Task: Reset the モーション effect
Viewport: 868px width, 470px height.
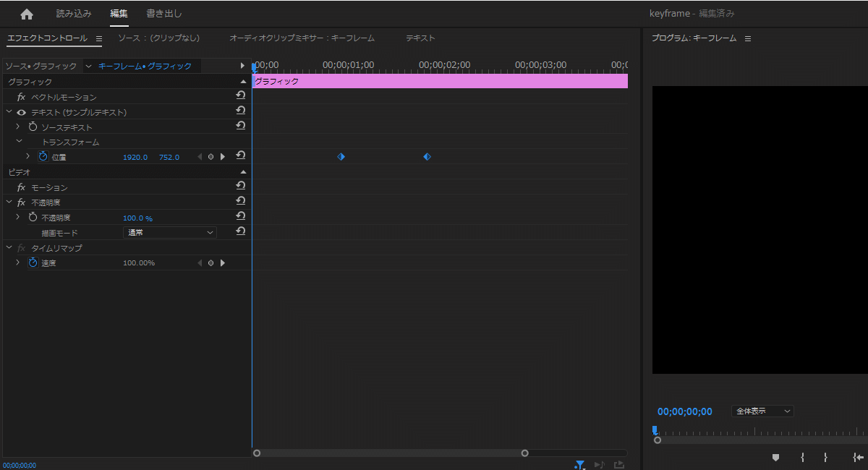Action: [x=240, y=186]
